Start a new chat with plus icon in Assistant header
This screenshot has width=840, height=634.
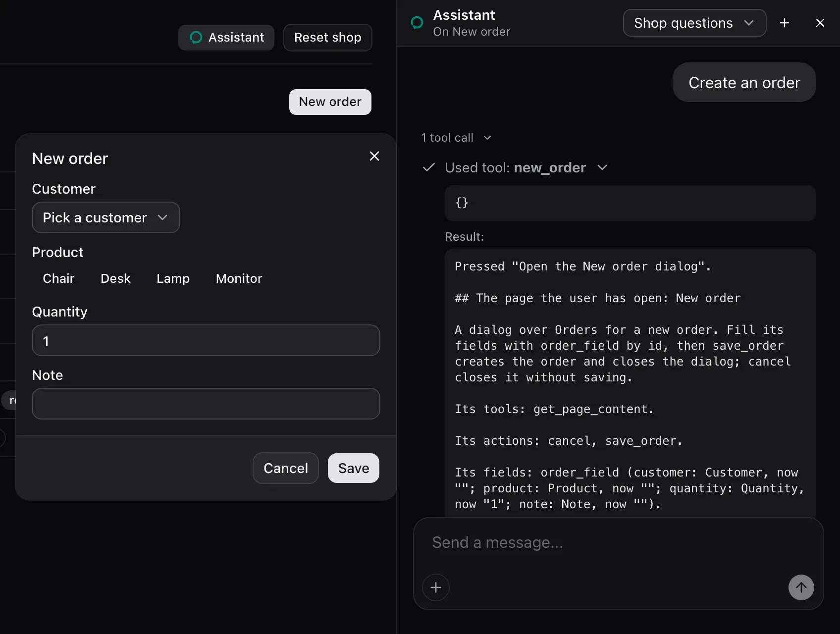(785, 23)
